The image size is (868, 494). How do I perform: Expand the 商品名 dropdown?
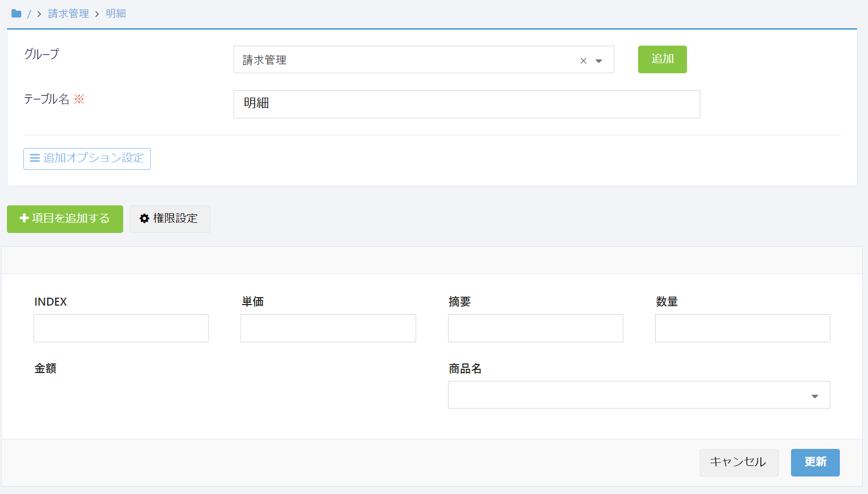814,396
